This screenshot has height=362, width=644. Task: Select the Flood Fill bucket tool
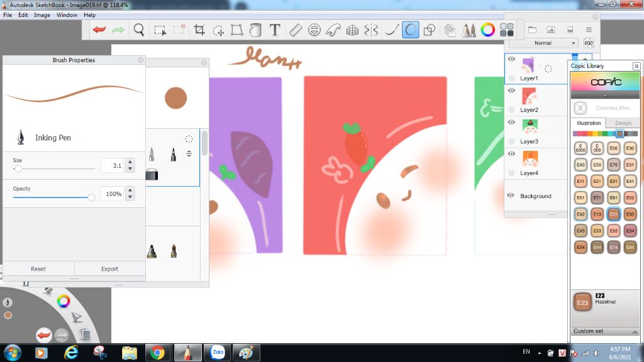(x=255, y=30)
